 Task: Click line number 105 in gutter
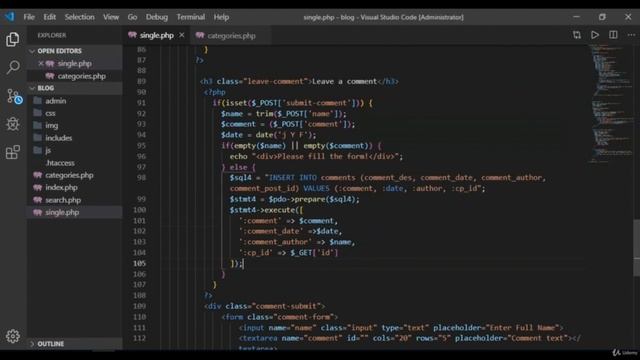(139, 263)
